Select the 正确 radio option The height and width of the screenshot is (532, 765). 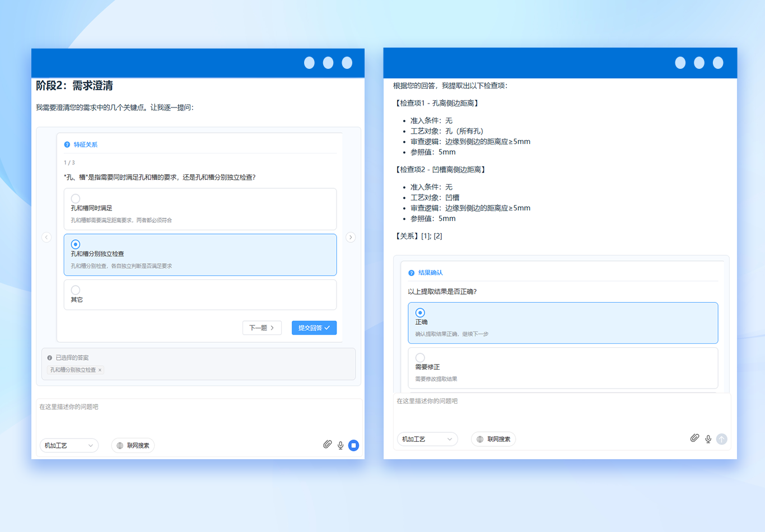click(x=420, y=312)
